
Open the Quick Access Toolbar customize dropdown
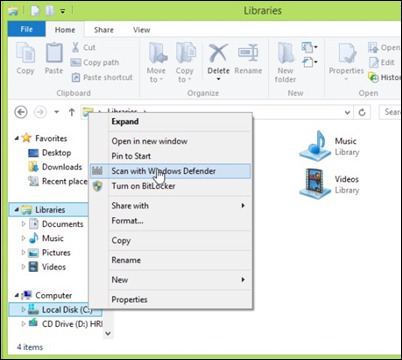(x=62, y=11)
